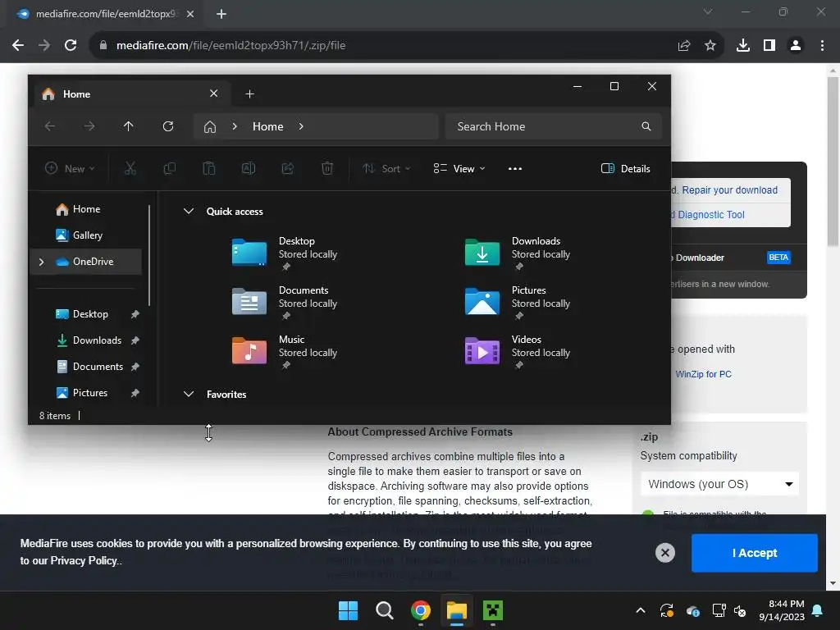The height and width of the screenshot is (630, 840).
Task: Click the Search Home input field
Action: click(x=553, y=126)
